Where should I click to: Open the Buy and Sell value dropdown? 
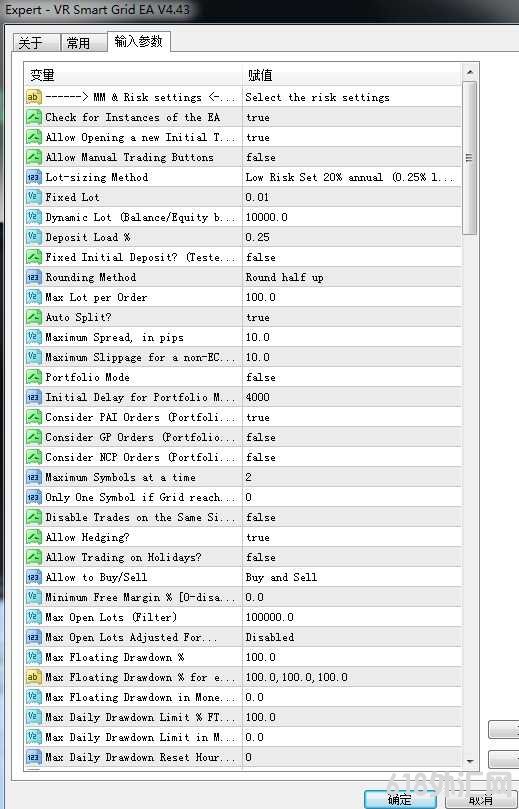pos(352,577)
